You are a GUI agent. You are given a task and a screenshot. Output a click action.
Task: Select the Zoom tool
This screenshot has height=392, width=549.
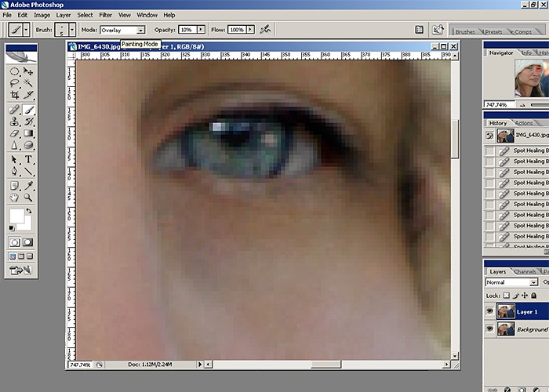click(28, 198)
